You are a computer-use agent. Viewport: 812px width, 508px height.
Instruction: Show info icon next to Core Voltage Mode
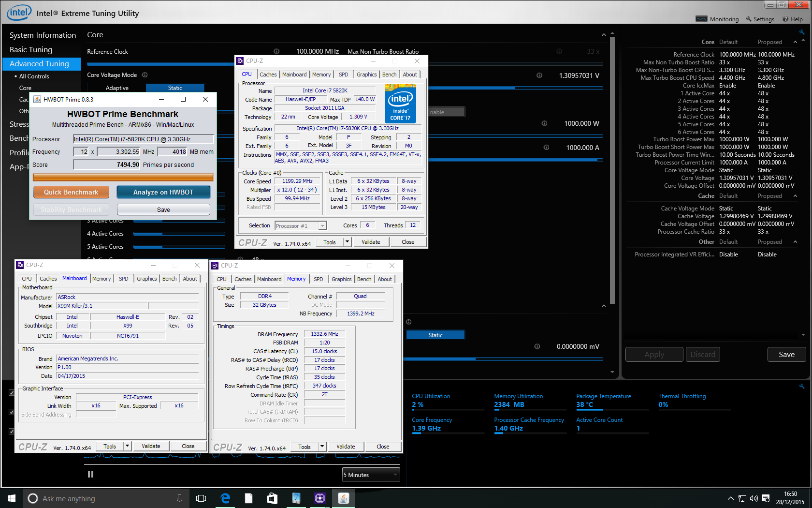(x=145, y=75)
